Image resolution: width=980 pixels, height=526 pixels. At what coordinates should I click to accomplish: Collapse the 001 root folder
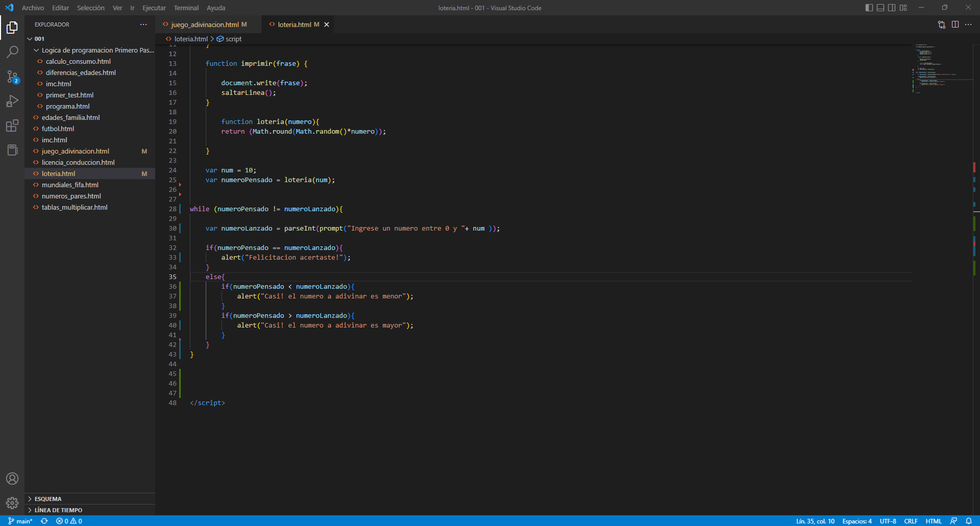(90, 39)
